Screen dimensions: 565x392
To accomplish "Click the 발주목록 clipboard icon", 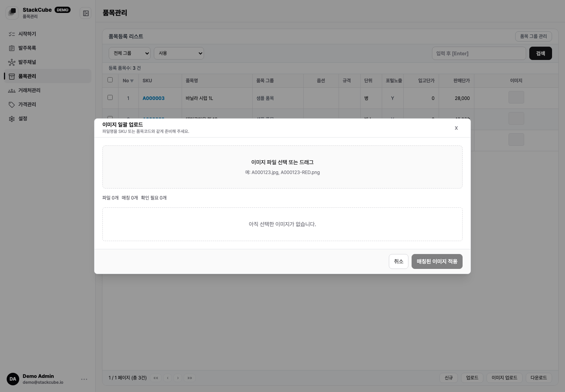I will click(12, 48).
